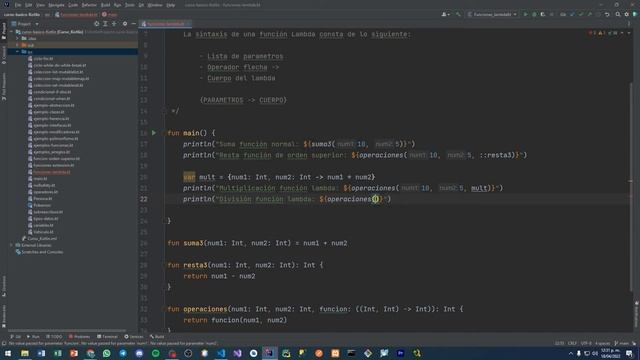Toggle fold at closing brace of main
The image size is (640, 360).
[x=164, y=221]
